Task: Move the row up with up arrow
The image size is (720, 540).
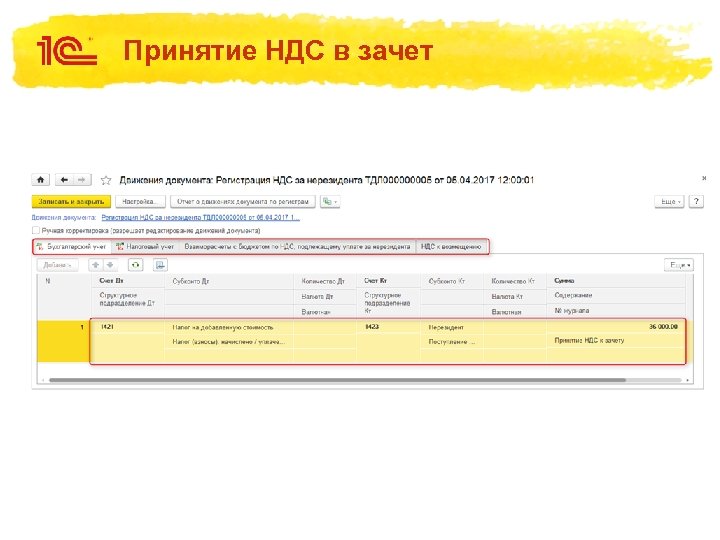Action: pos(96,265)
